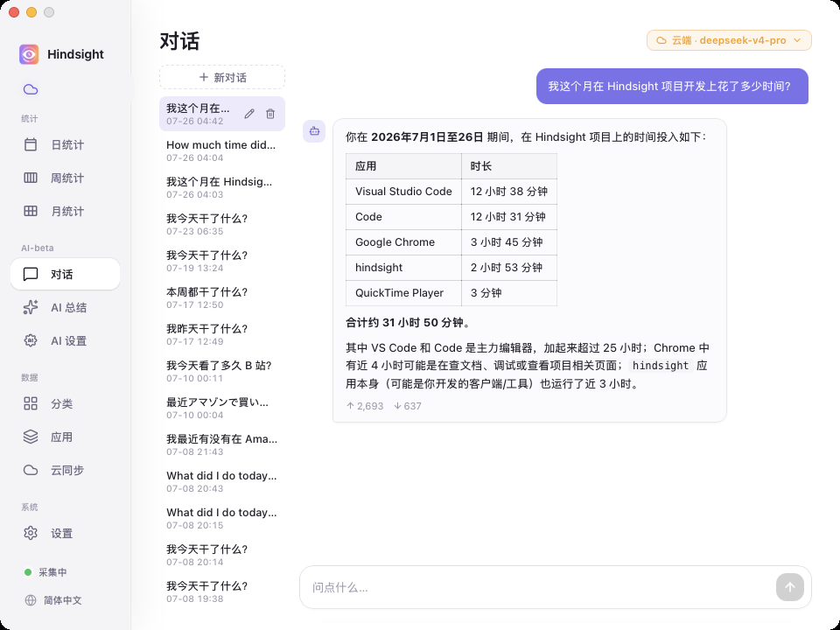Open 我今天干了什么? from 07-23 06:35
Image resolution: width=840 pixels, height=630 pixels.
[222, 224]
